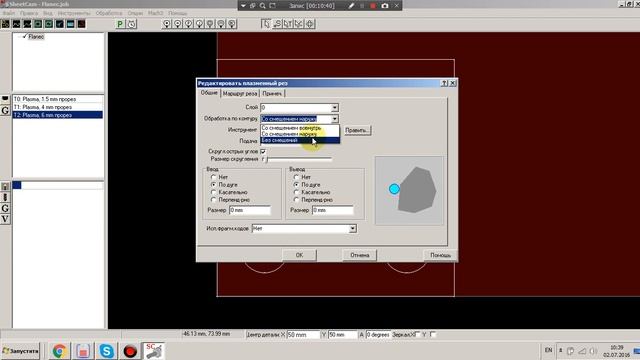Click the first zoom magnifier icon in the toolbar
Screen dimensions: 640x360
click(167, 24)
